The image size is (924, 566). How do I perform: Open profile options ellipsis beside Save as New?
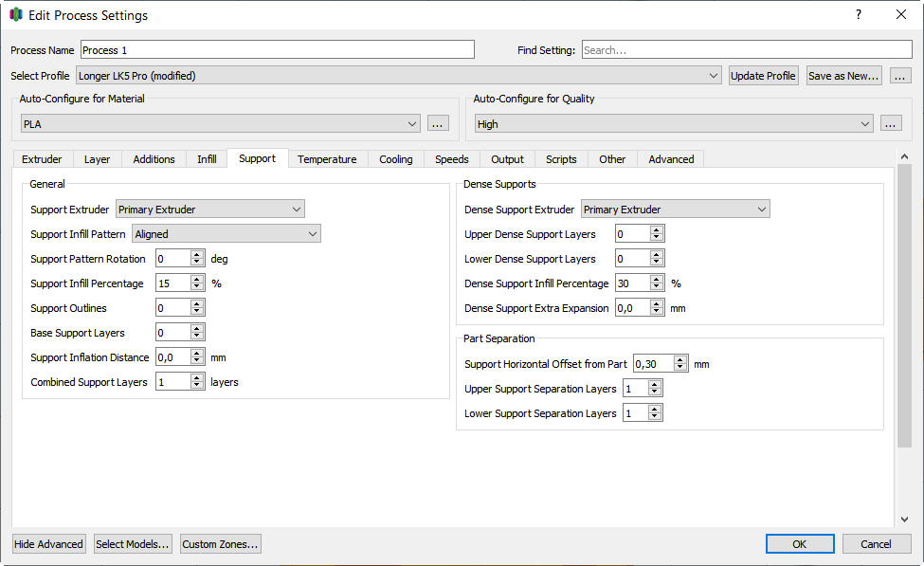pos(900,76)
